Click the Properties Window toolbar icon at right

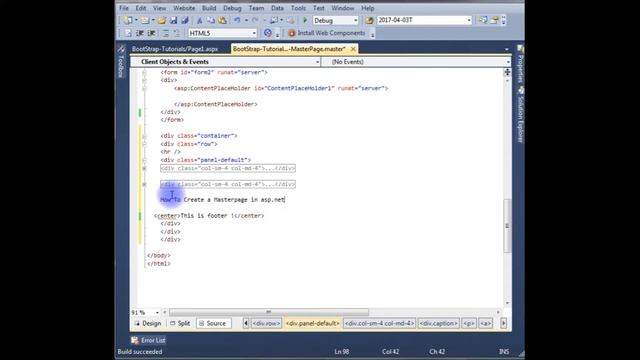click(x=494, y=20)
